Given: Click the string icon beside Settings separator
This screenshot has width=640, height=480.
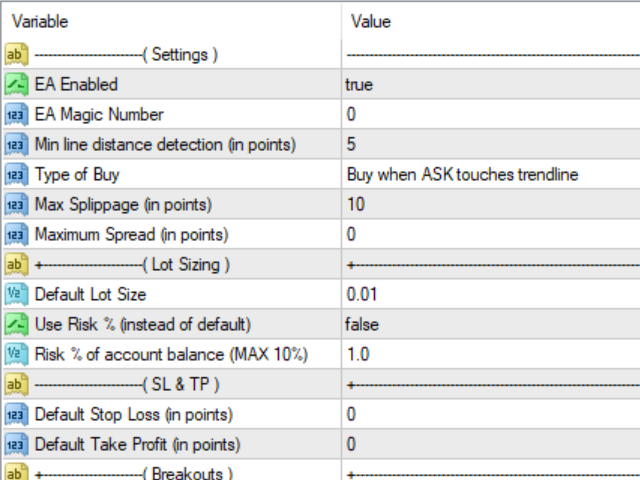Looking at the screenshot, I should pos(16,55).
